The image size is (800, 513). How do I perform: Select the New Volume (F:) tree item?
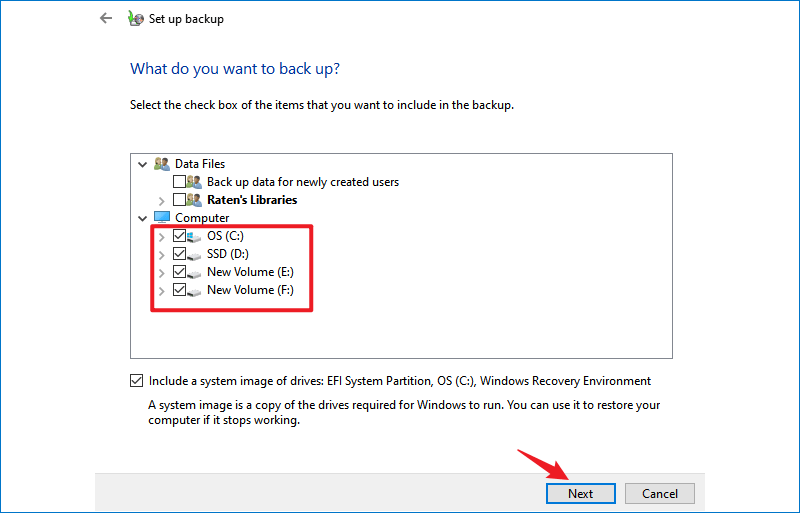tap(250, 290)
